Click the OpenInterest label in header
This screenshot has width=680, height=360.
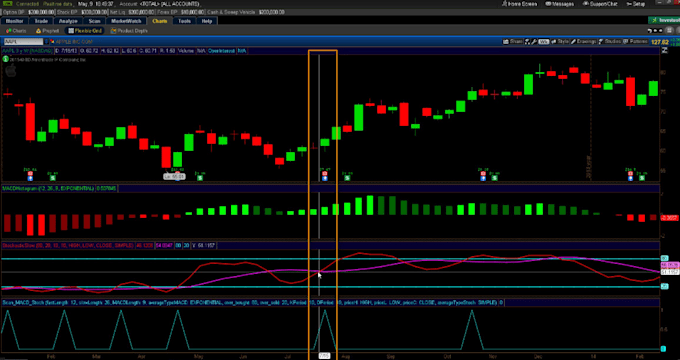(x=221, y=51)
